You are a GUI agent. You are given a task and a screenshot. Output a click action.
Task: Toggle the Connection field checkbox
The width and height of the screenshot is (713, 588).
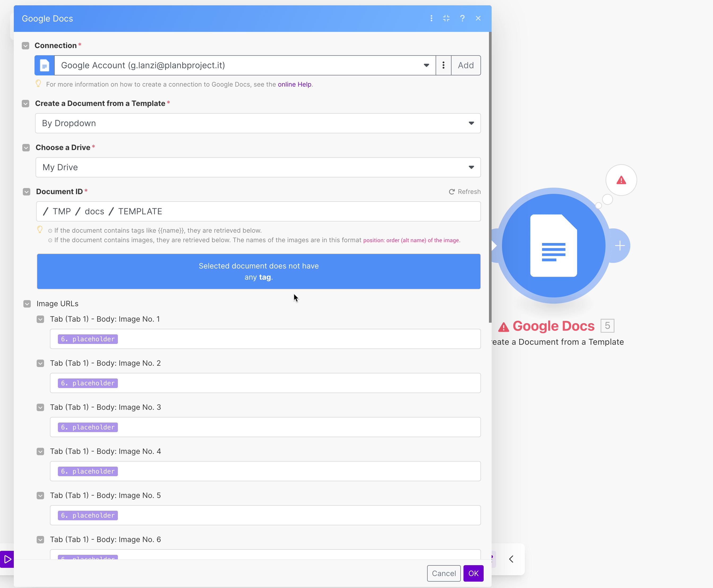click(25, 46)
